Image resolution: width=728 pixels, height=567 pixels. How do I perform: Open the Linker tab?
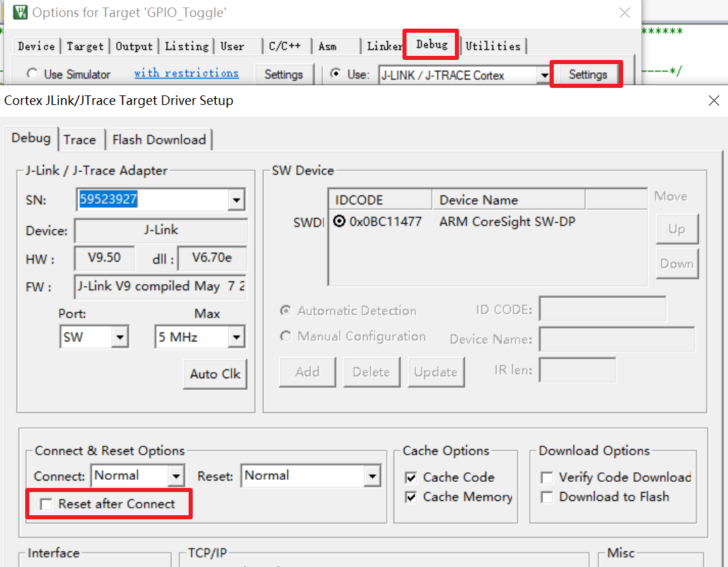(384, 46)
